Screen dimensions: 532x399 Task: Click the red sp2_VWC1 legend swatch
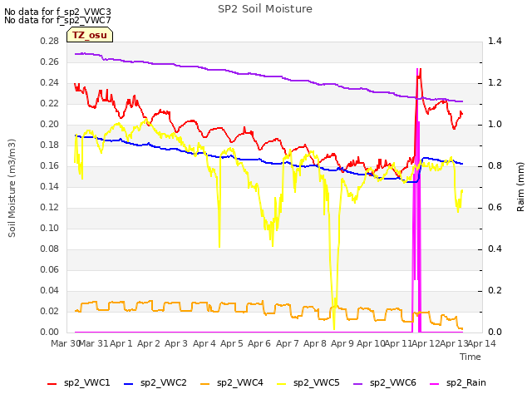point(52,384)
